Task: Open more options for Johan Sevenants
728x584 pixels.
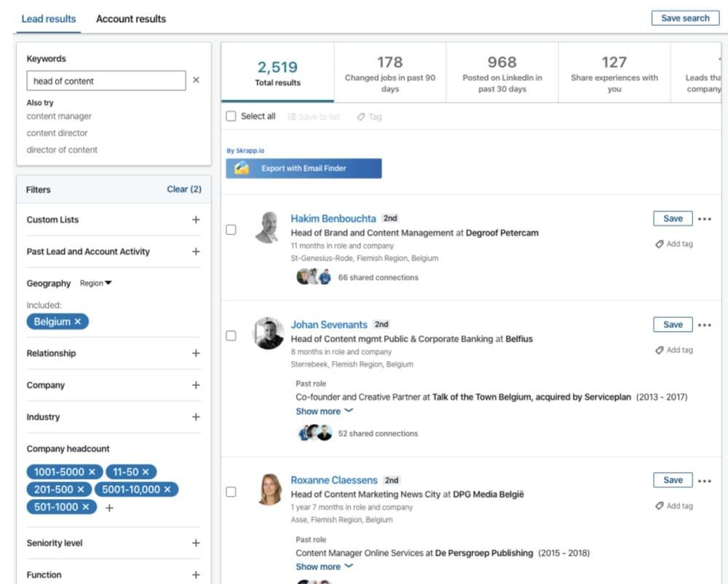Action: tap(704, 325)
